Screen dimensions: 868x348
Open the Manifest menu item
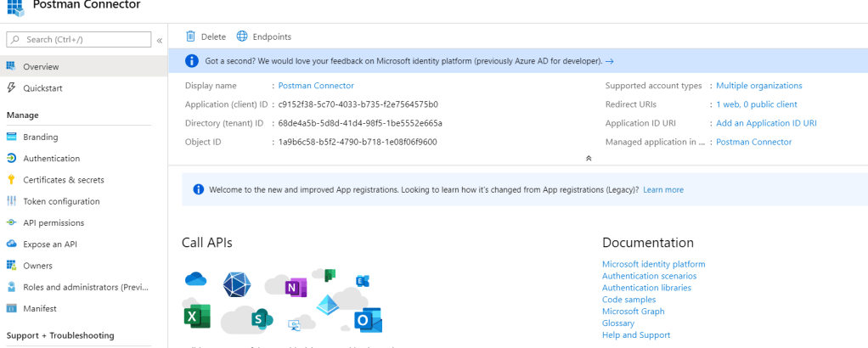pos(40,309)
